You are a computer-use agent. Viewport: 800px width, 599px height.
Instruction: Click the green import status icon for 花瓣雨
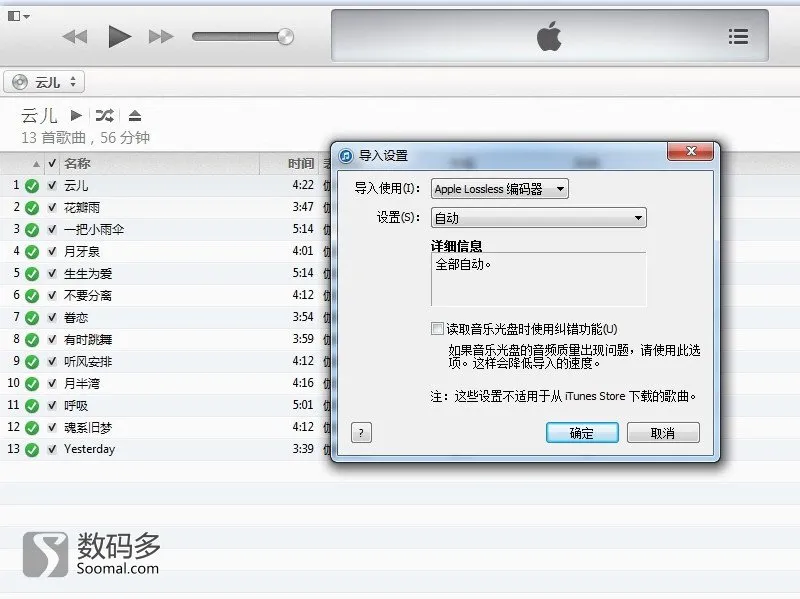(x=32, y=208)
